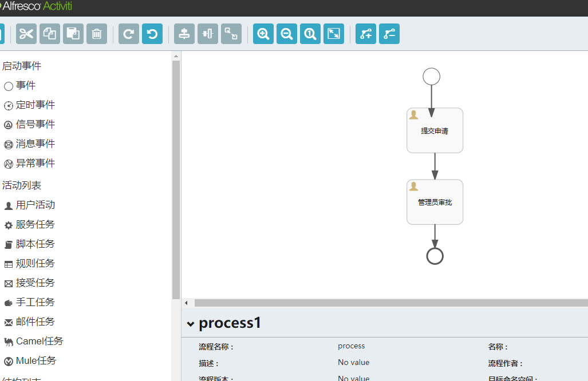Image resolution: width=588 pixels, height=381 pixels.
Task: Select the 规则任务 palette item
Action: point(30,263)
